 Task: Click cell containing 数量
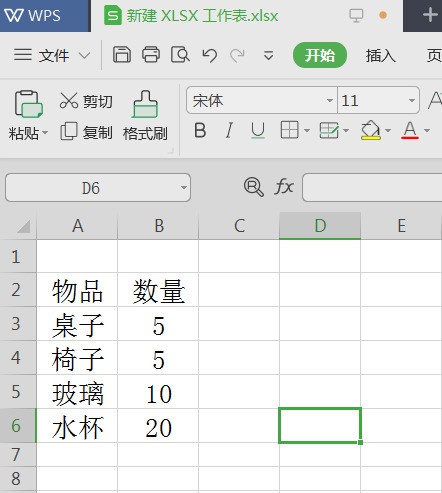point(158,290)
